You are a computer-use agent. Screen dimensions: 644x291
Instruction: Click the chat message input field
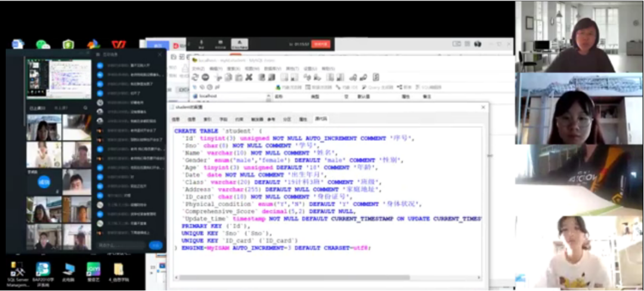click(120, 245)
